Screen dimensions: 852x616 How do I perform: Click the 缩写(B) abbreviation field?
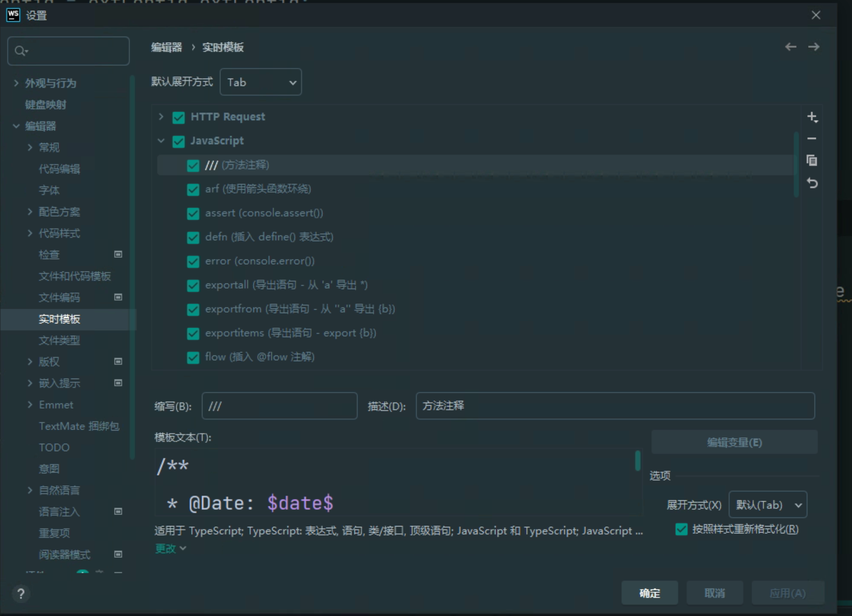click(x=279, y=406)
